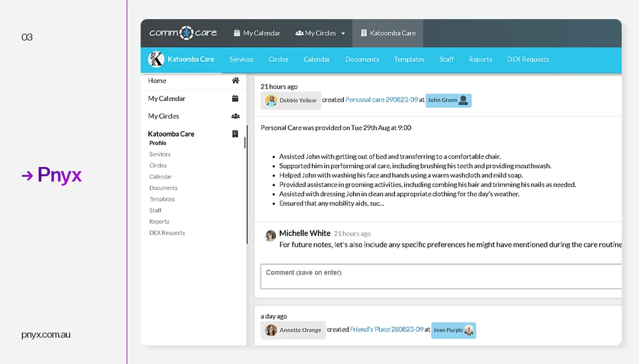Viewport: 639px width, 364px height.
Task: Open Staff in the sidebar submenu
Action: [x=155, y=210]
